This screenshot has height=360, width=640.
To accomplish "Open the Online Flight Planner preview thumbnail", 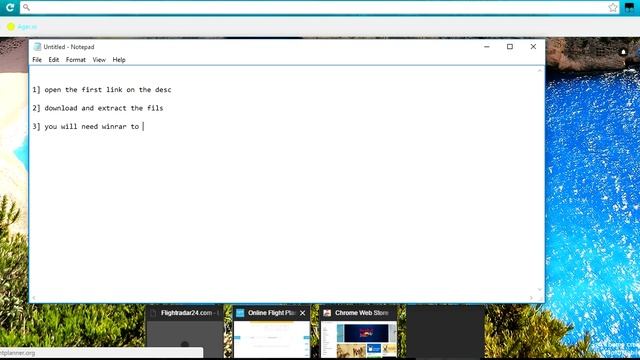I will (272, 339).
